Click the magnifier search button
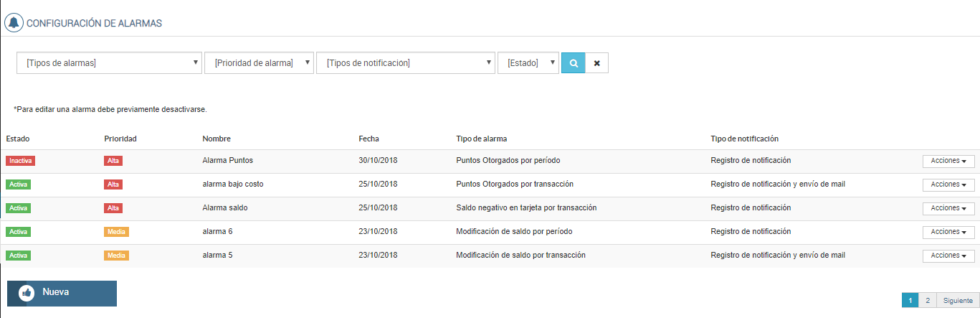Image resolution: width=980 pixels, height=318 pixels. point(574,62)
